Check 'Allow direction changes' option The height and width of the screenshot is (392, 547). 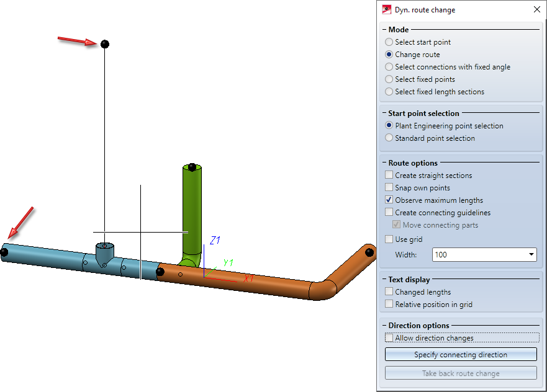click(x=389, y=338)
